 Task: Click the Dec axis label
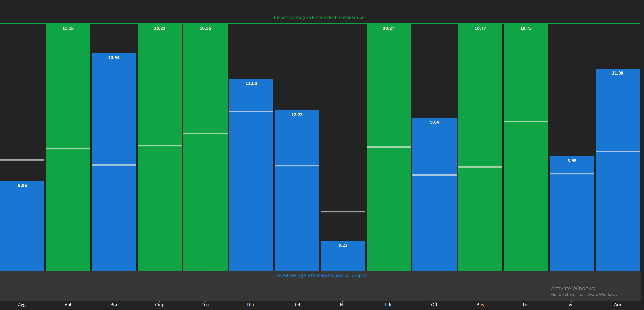251,304
